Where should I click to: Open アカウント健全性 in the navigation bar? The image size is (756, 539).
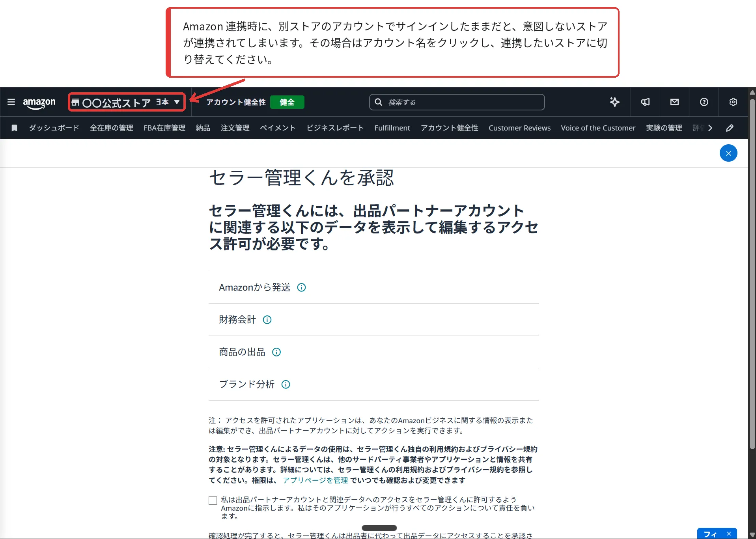[x=450, y=128]
